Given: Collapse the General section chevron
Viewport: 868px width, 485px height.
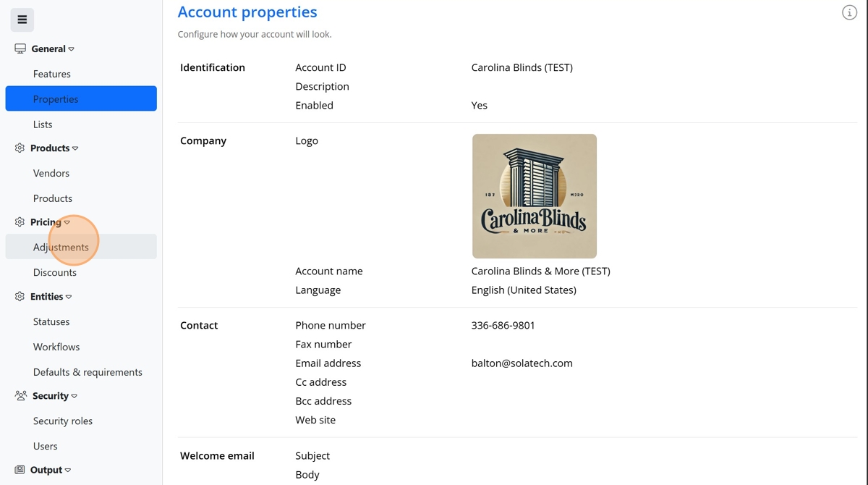Looking at the screenshot, I should [71, 49].
